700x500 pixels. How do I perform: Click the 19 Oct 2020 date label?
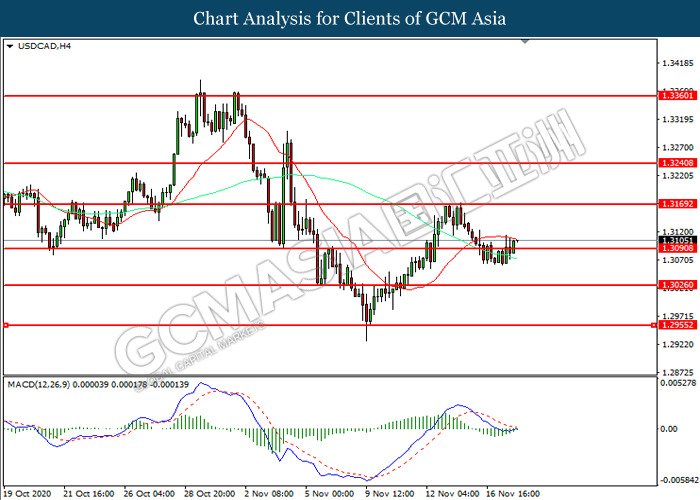click(x=27, y=494)
